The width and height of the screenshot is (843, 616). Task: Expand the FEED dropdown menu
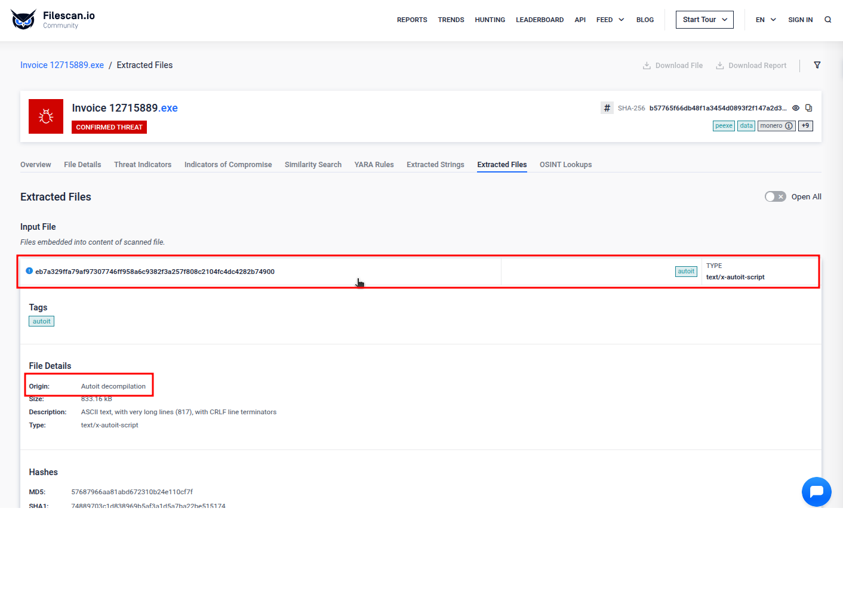[610, 20]
